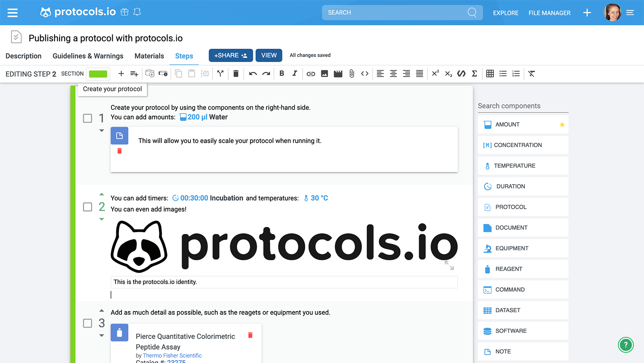644x363 pixels.
Task: Apply subscript formatting
Action: pyautogui.click(x=448, y=74)
